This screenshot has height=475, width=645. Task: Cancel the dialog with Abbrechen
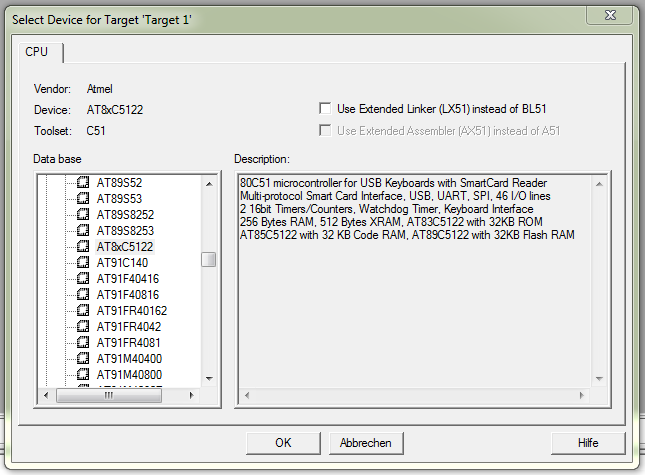tap(366, 443)
